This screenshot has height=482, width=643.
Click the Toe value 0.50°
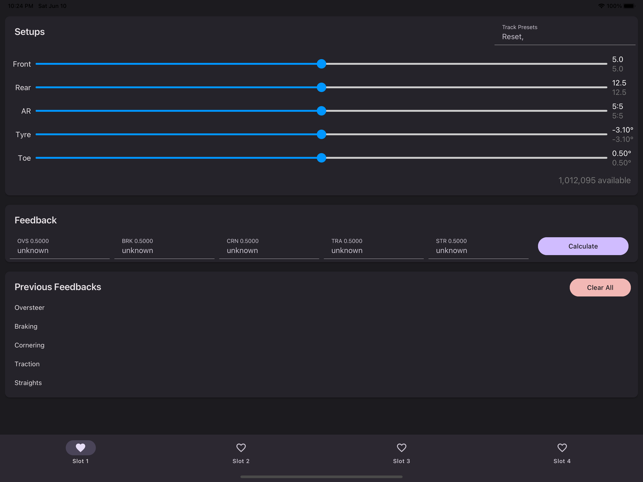(x=621, y=153)
